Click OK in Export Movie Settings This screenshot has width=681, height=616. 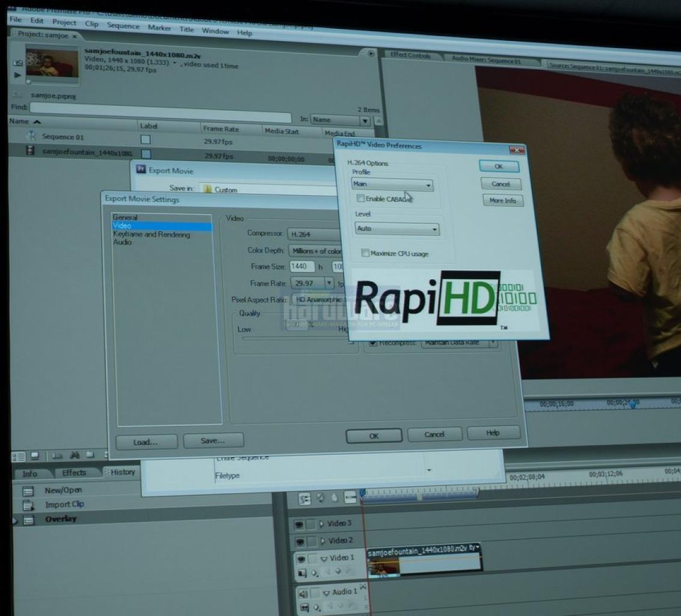[374, 436]
